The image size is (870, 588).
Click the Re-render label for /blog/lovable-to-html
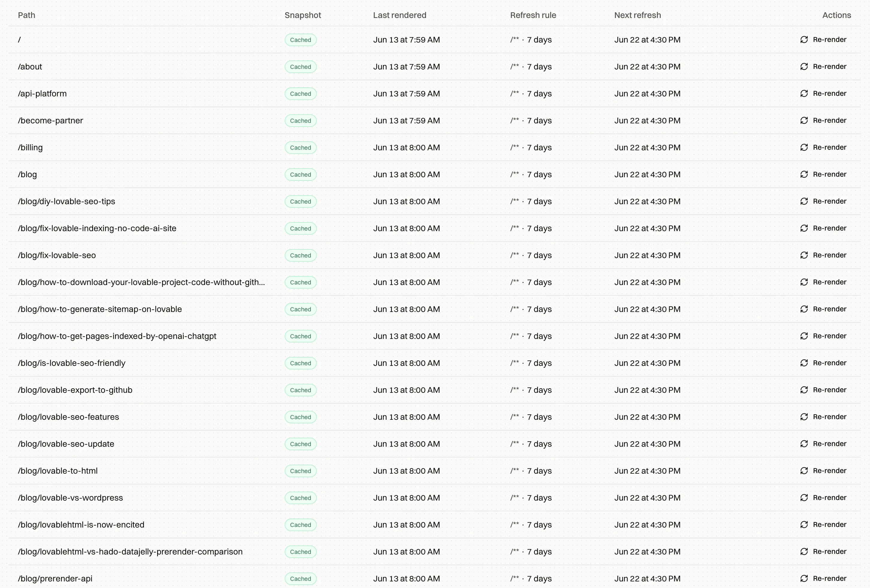(x=830, y=471)
